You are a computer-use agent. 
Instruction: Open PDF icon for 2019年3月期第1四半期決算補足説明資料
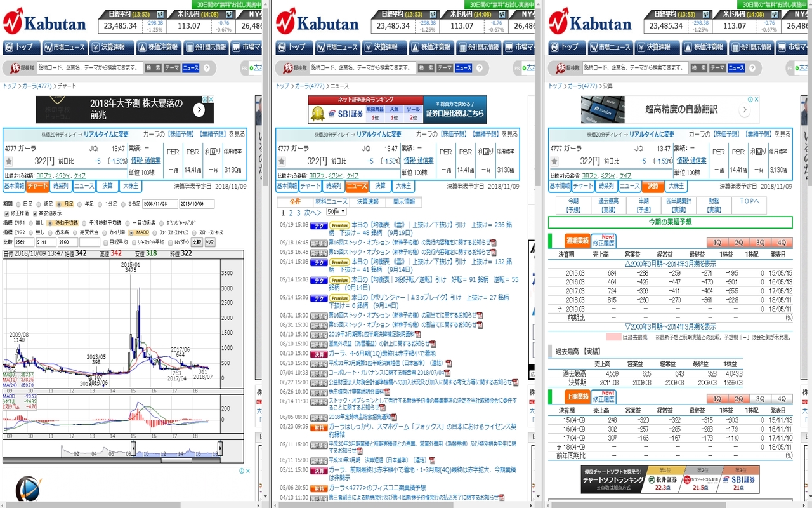click(x=418, y=335)
